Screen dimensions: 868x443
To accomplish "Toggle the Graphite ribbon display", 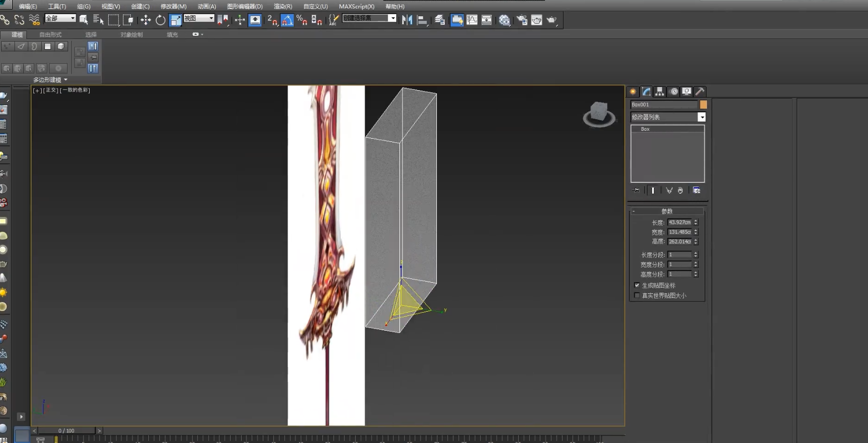I will [457, 20].
